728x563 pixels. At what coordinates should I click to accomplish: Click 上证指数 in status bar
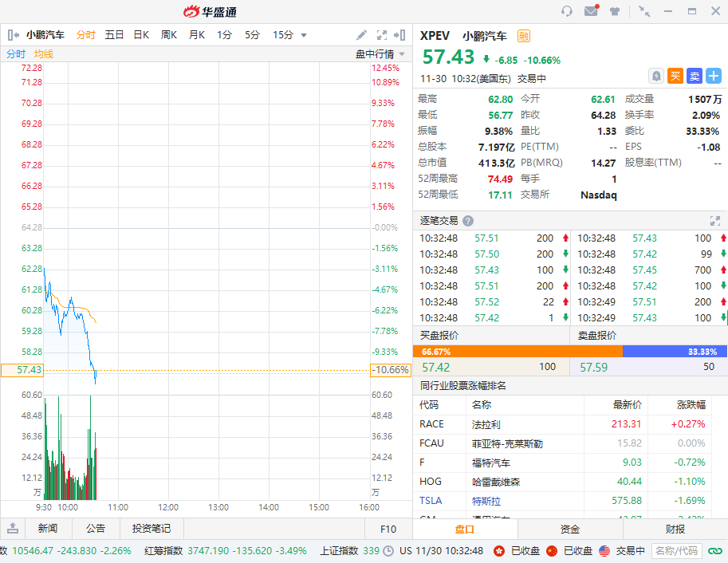coord(339,551)
